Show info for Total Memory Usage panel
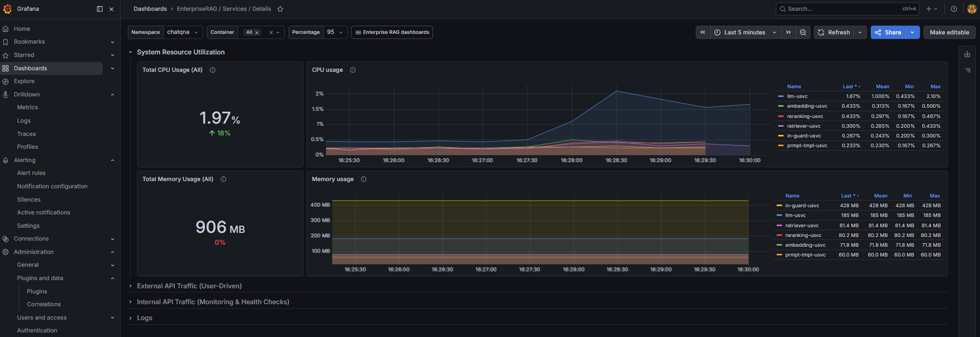Screen dimensions: 980x337 (x=223, y=179)
